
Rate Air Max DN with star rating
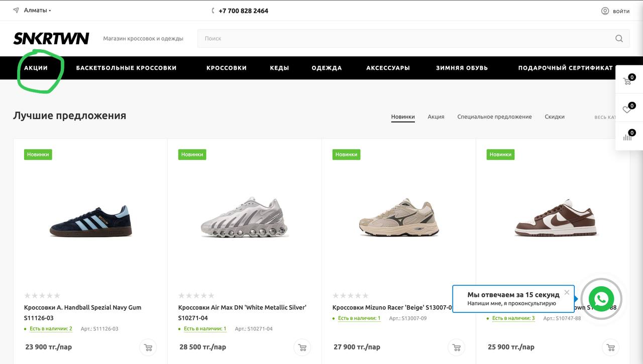[196, 296]
